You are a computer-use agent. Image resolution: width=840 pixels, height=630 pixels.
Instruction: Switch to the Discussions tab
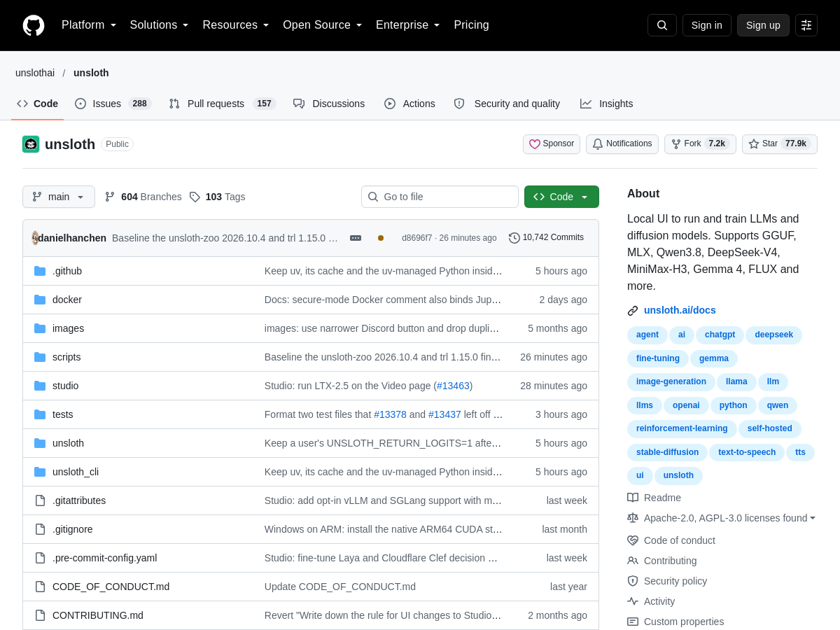[x=329, y=104]
